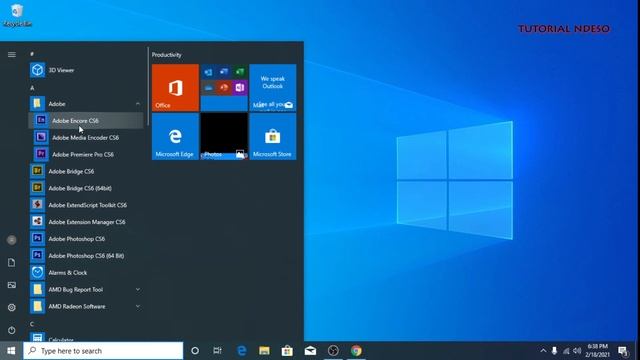Screen dimensions: 640x360
Task: Click the Windows Start button
Action: [11, 351]
